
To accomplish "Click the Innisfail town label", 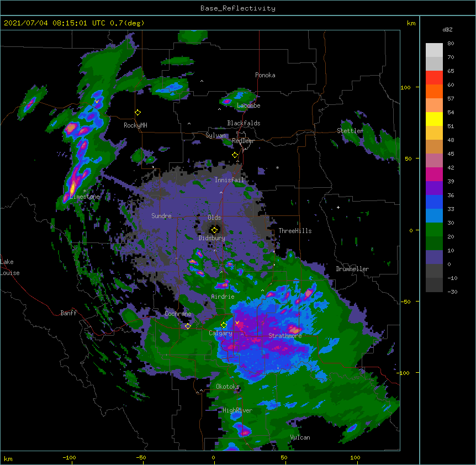I will pos(229,180).
